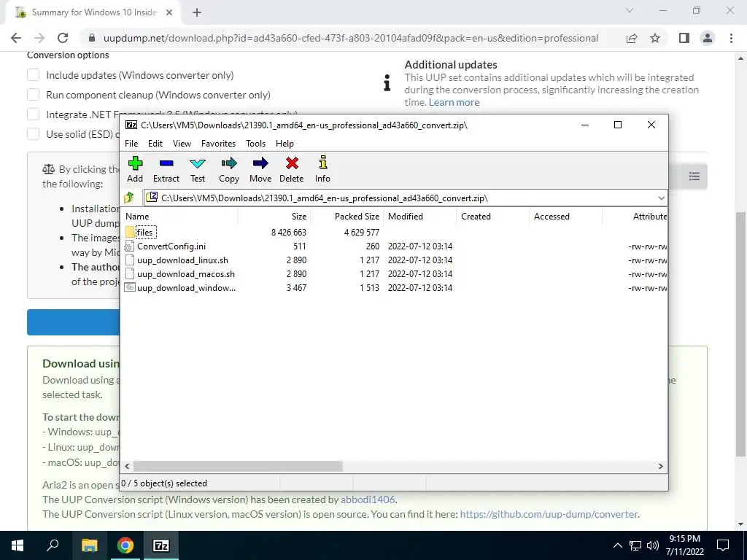
Task: Click the ConvertConfig.ini file icon
Action: pyautogui.click(x=129, y=246)
